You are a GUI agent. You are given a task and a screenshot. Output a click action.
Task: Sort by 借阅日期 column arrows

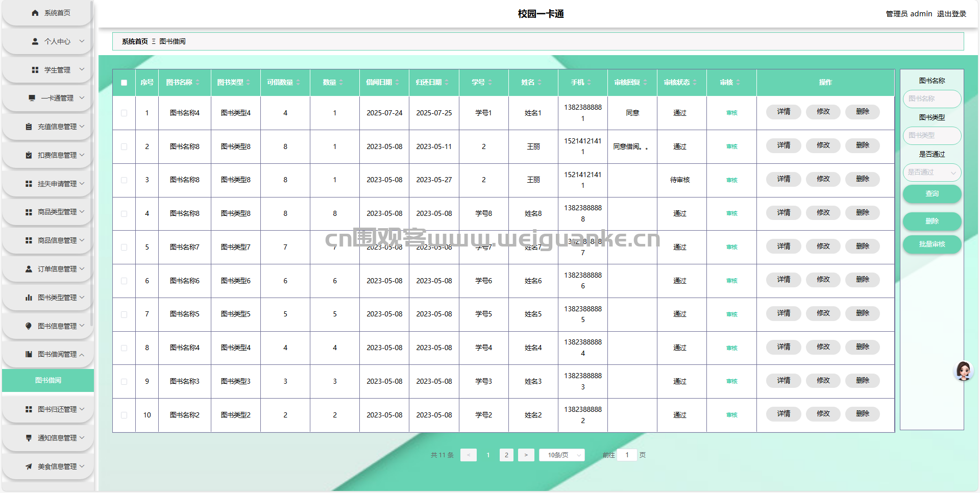coord(397,82)
